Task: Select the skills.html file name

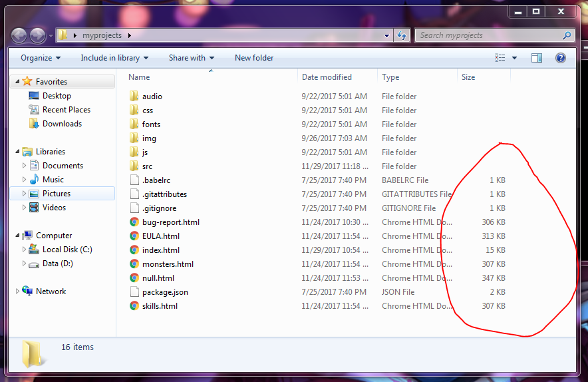Action: pyautogui.click(x=160, y=306)
